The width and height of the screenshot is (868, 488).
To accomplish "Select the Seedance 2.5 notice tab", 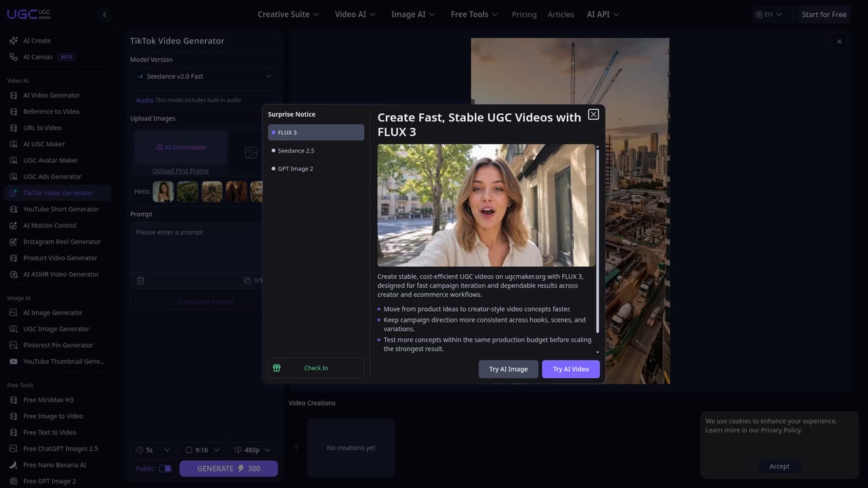I will (316, 150).
